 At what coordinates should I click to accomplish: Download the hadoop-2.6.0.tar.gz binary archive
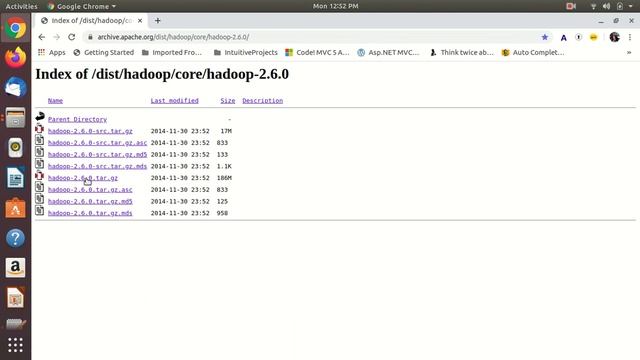[83, 178]
